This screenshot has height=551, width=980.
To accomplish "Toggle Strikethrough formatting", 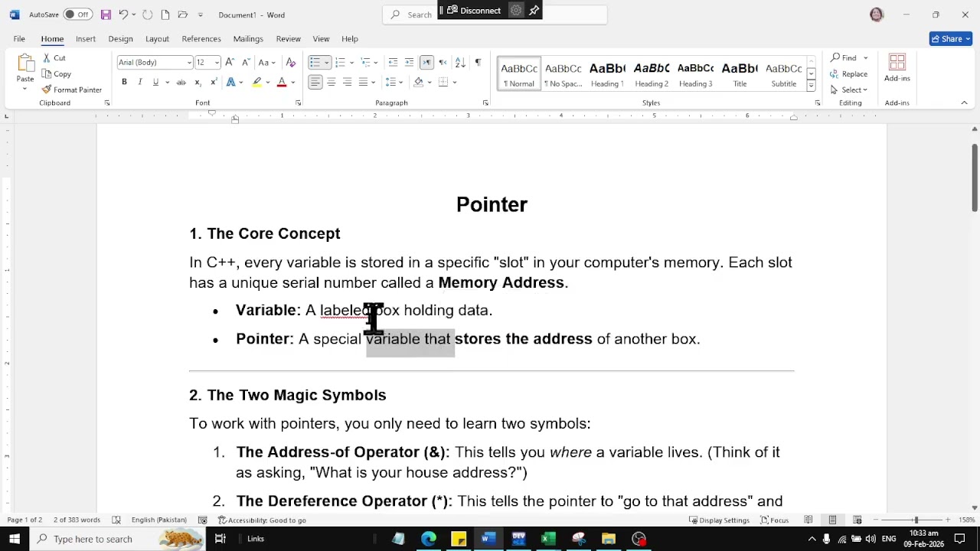I will tap(181, 82).
